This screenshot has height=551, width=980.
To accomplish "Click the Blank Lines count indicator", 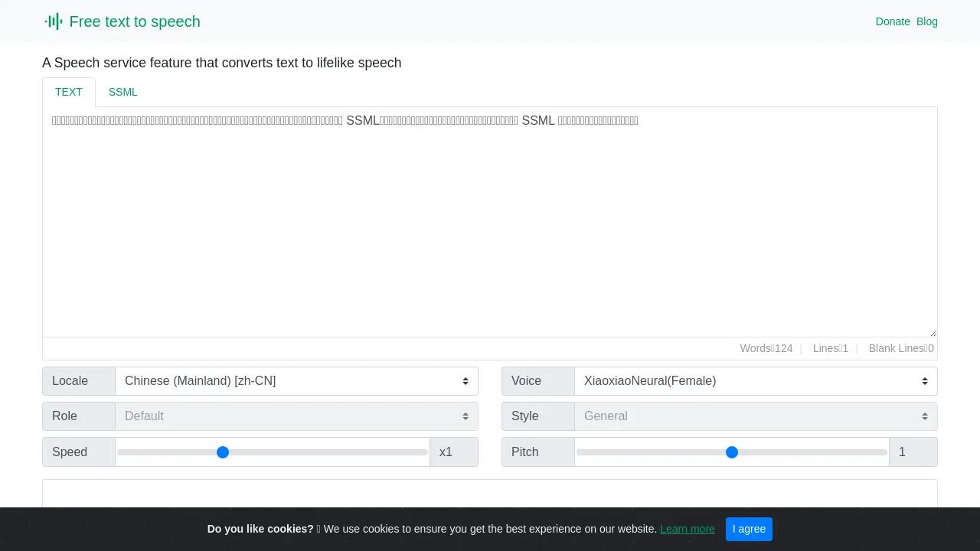I will 901,348.
